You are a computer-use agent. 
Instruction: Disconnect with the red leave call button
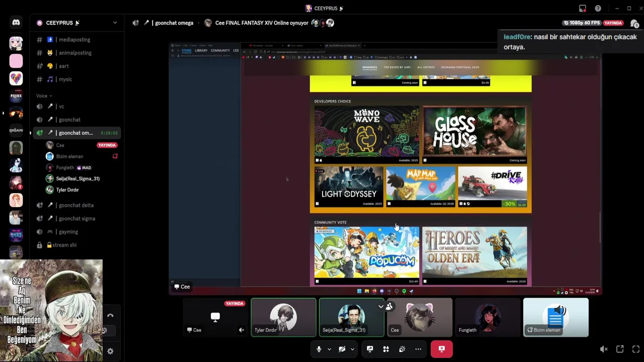442,349
